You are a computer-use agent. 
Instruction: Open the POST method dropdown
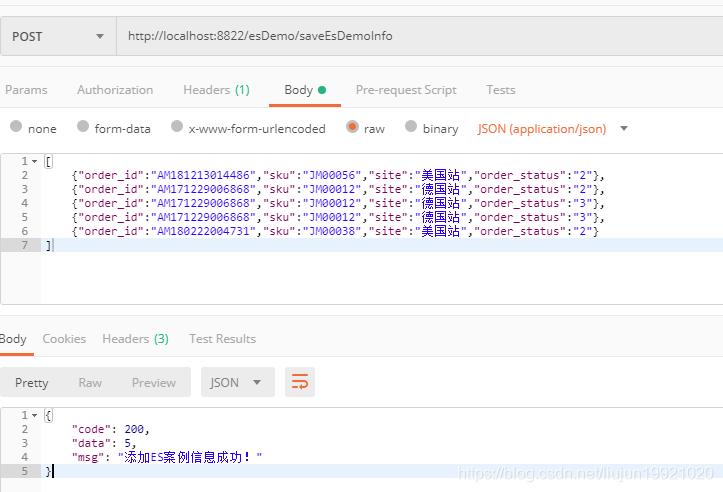point(58,36)
